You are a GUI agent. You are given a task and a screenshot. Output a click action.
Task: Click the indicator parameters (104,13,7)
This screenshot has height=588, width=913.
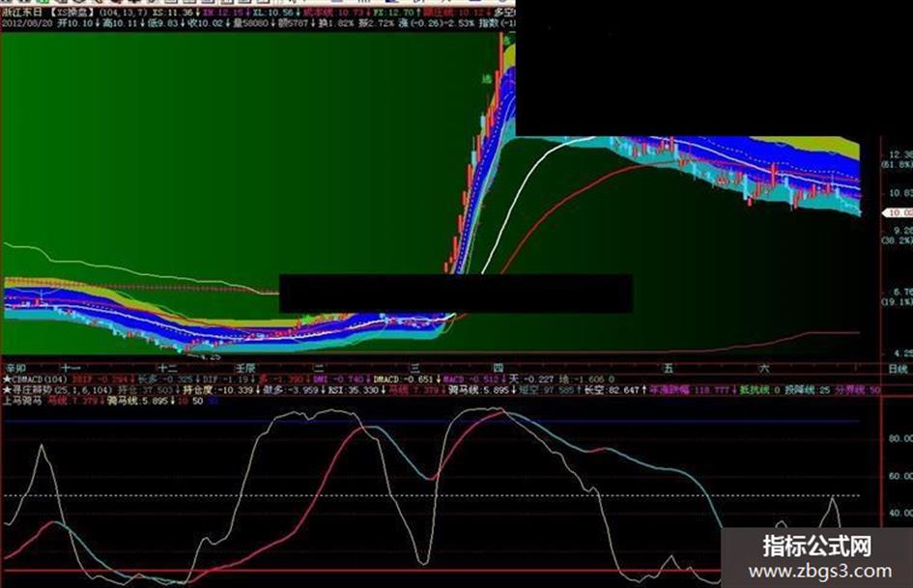tap(123, 12)
